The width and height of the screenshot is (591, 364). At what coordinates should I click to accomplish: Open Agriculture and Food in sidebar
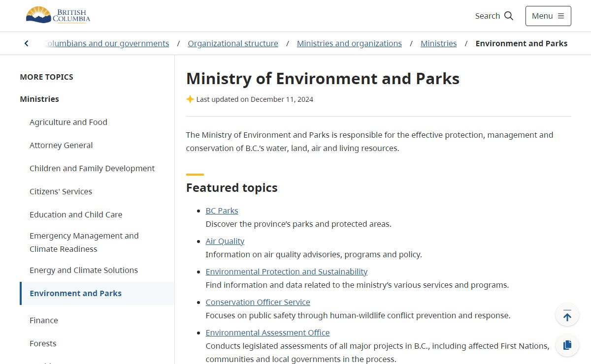click(x=68, y=122)
